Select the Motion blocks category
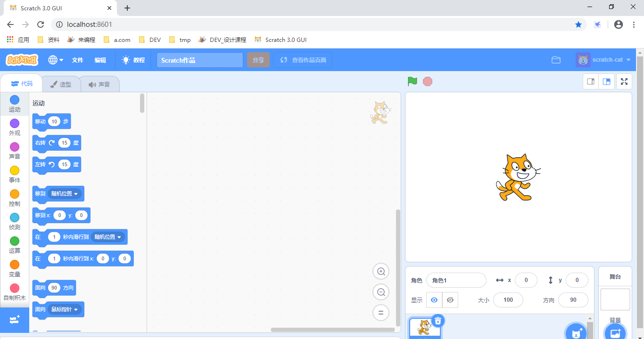Viewport: 644px width, 339px height. [14, 104]
